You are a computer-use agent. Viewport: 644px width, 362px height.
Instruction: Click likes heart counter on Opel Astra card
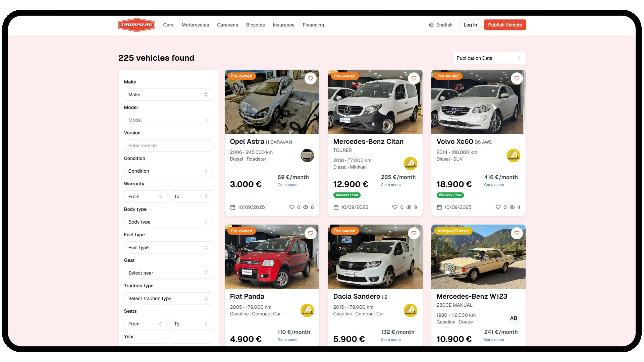coord(292,207)
